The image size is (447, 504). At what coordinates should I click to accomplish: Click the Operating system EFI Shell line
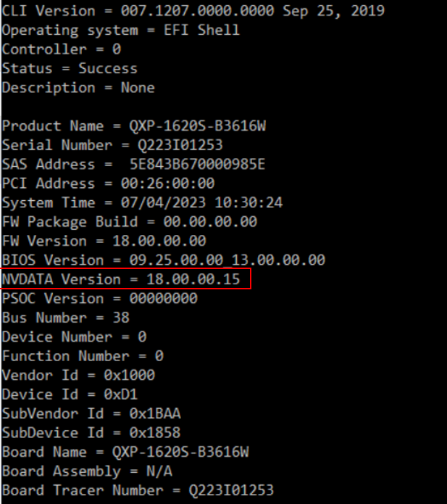(120, 30)
